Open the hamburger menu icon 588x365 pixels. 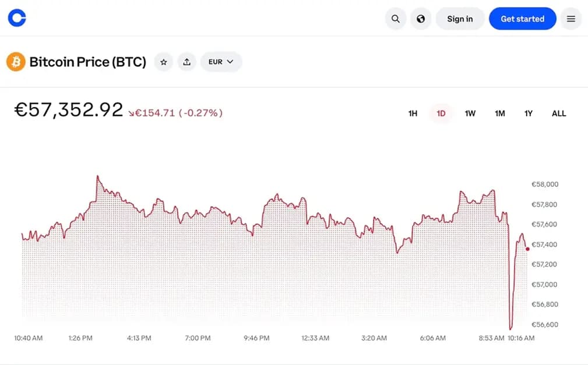point(571,18)
